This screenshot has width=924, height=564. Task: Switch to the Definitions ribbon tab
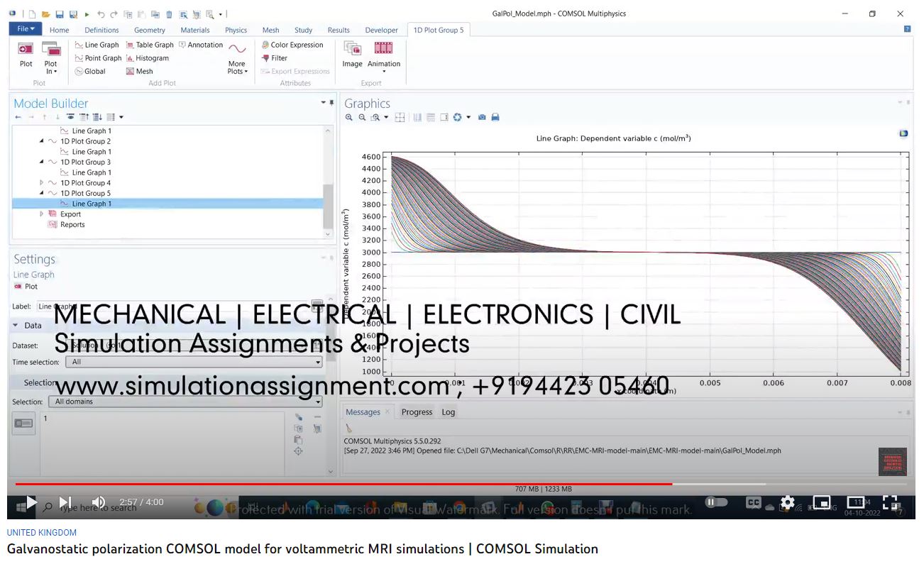coord(101,30)
